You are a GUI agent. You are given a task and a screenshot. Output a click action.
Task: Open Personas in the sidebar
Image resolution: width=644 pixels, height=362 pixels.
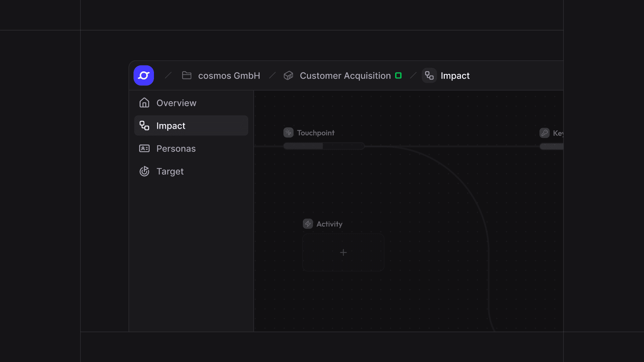[x=191, y=148]
